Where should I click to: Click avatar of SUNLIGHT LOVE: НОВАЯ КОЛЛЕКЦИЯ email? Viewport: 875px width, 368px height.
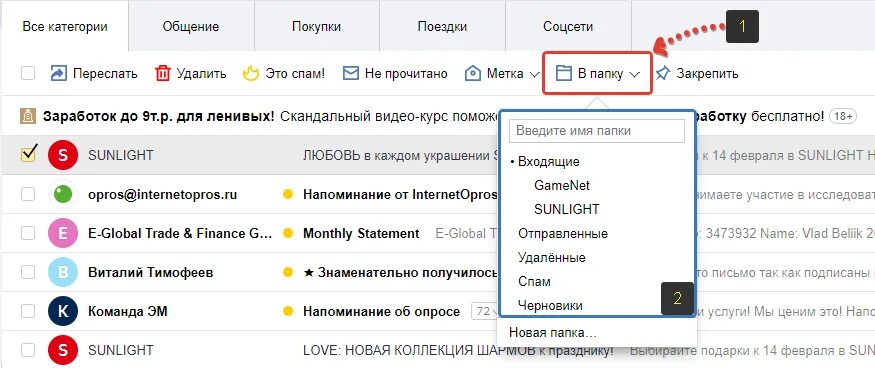[62, 350]
